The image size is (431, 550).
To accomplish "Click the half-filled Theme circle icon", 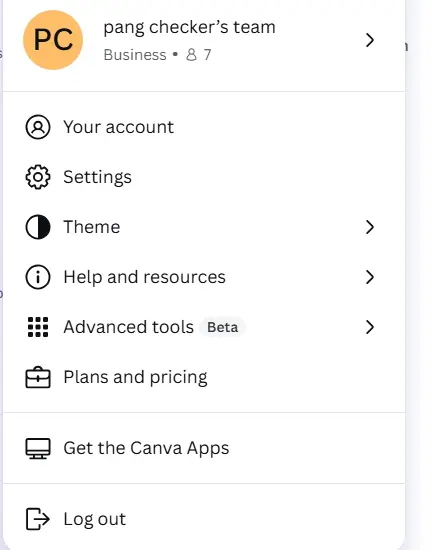I will click(38, 227).
